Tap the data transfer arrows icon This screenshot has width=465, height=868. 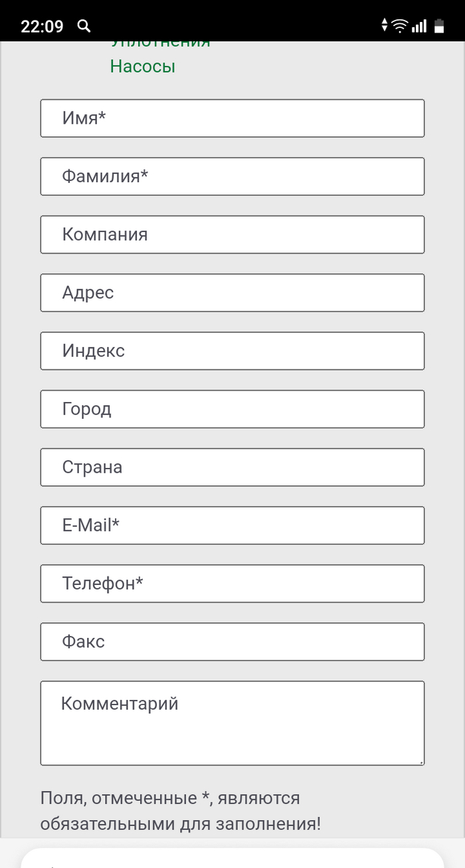[384, 26]
